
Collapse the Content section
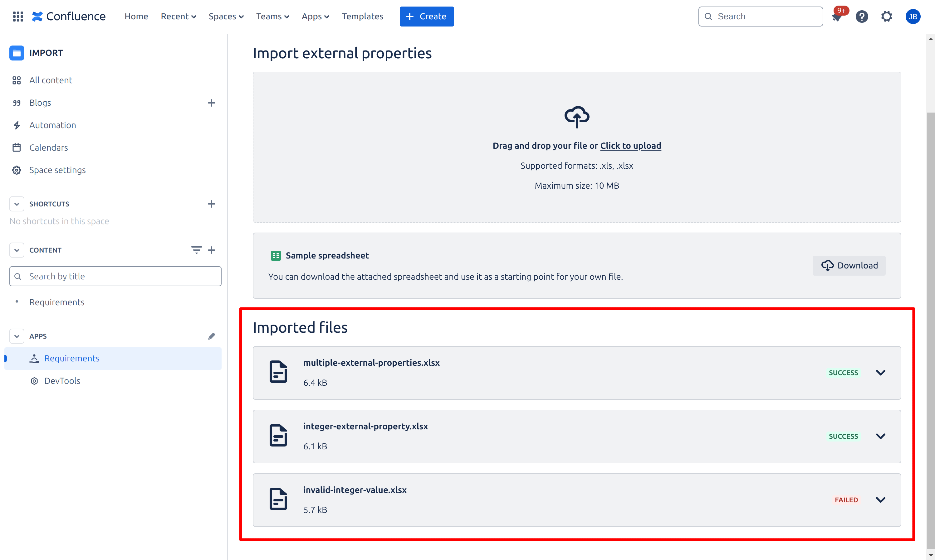[17, 250]
